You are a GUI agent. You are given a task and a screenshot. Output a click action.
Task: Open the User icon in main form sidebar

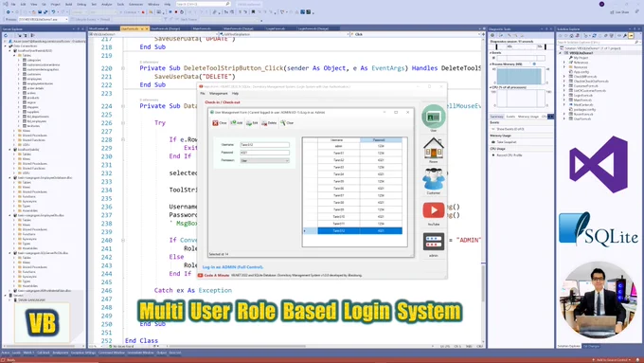(x=434, y=117)
